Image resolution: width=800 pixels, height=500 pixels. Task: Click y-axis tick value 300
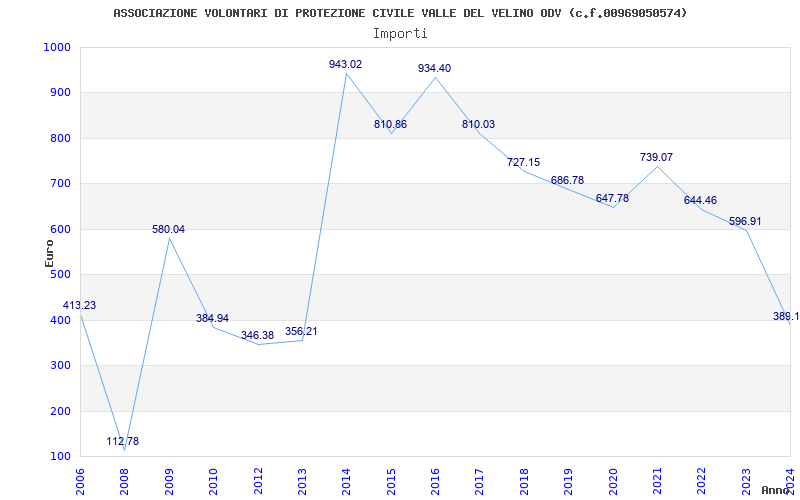[60, 366]
